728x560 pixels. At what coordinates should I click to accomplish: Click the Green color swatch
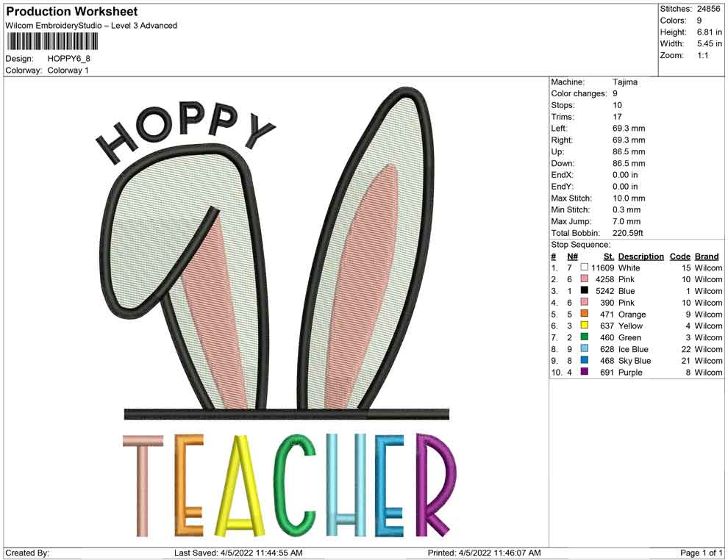pos(585,337)
